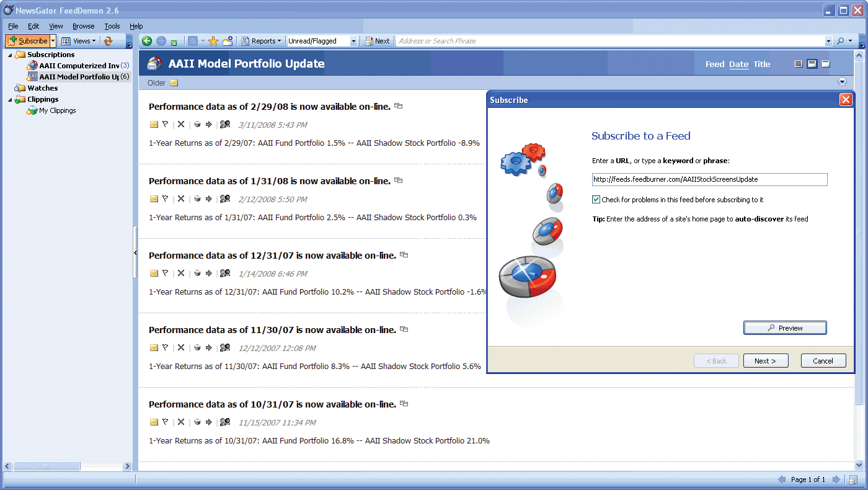Open the Tools menu

(112, 26)
